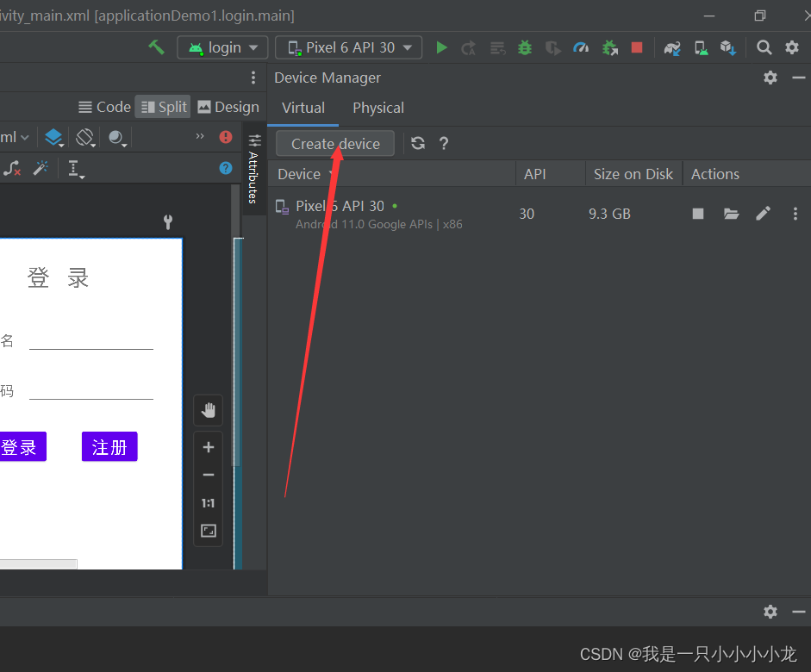Open the Device Manager toolbar icon
The image size is (811, 672).
[x=701, y=48]
